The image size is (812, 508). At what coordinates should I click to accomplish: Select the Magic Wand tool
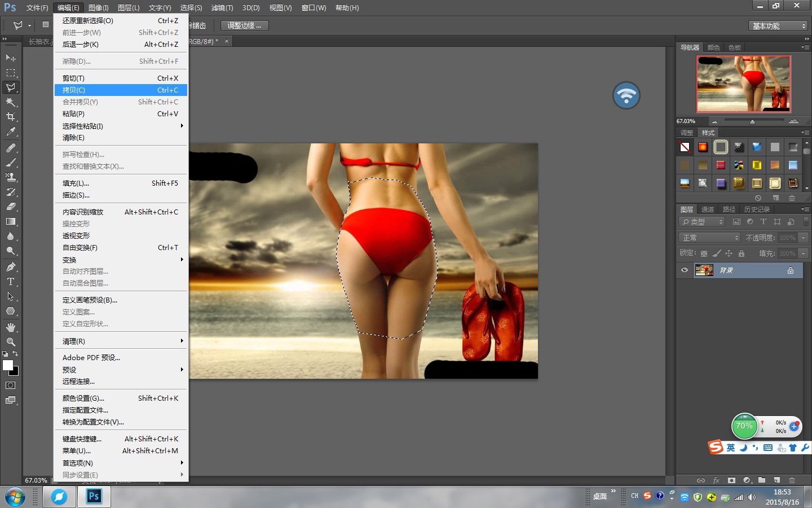point(11,102)
